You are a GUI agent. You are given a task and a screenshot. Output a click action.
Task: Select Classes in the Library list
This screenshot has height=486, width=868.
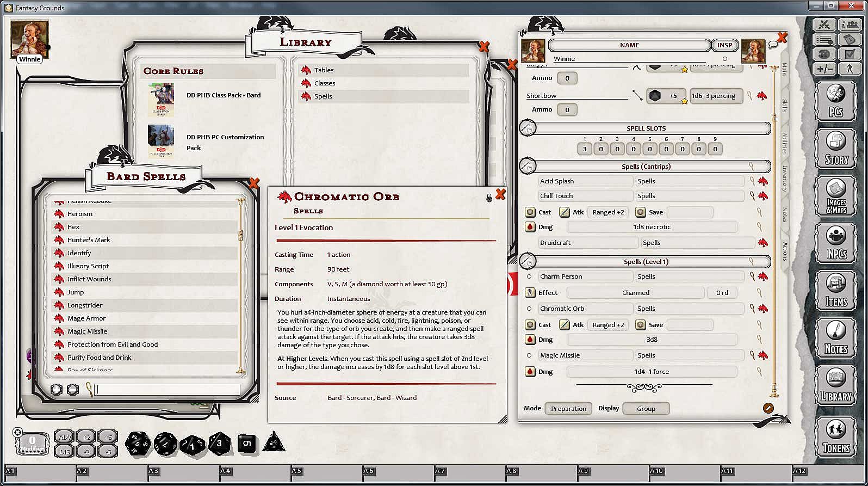[325, 83]
